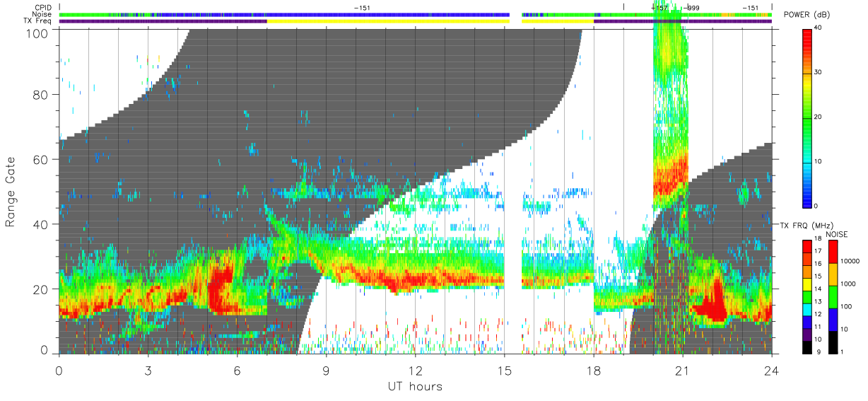Click the TX frequency scale value '9'
Viewport: 868px width, 401px height.
pyautogui.click(x=819, y=351)
